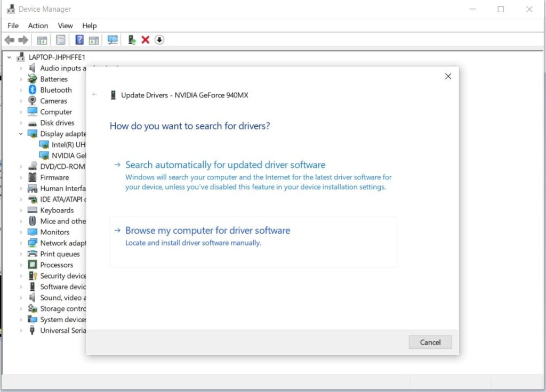
Task: Click the red X Uninstall device icon
Action: pos(145,39)
